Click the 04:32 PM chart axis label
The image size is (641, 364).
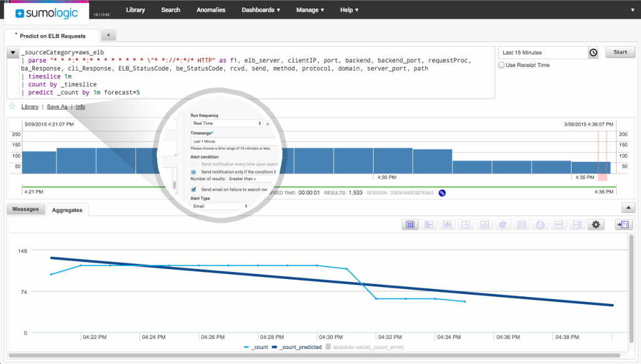pyautogui.click(x=390, y=337)
